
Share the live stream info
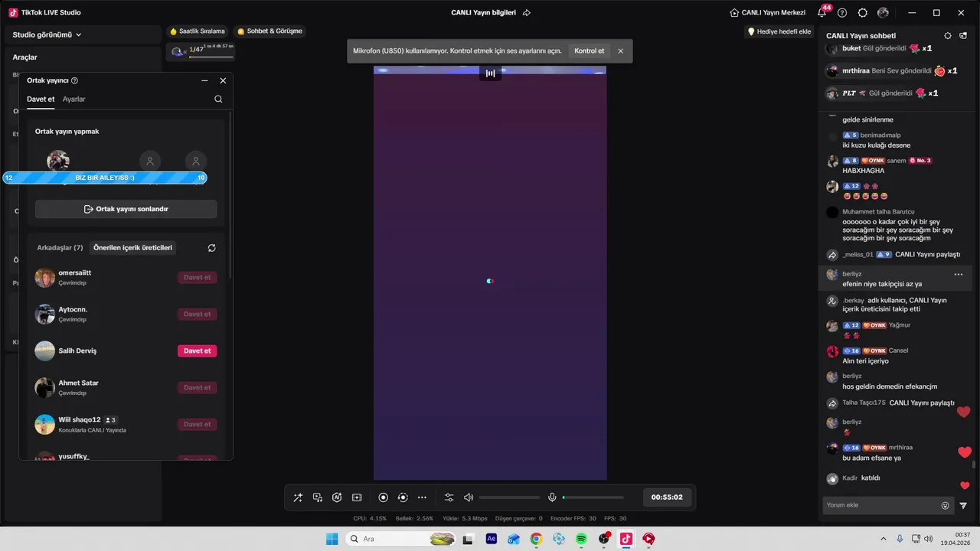527,13
